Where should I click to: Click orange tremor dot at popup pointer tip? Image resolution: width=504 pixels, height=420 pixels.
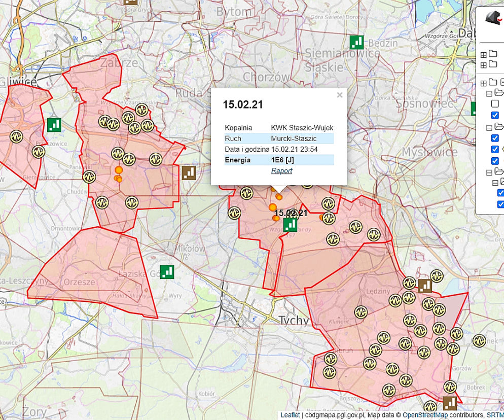[x=279, y=197]
